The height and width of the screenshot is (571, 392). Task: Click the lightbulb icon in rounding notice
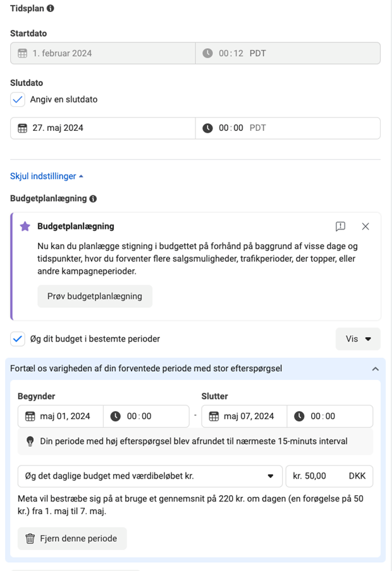(x=30, y=441)
